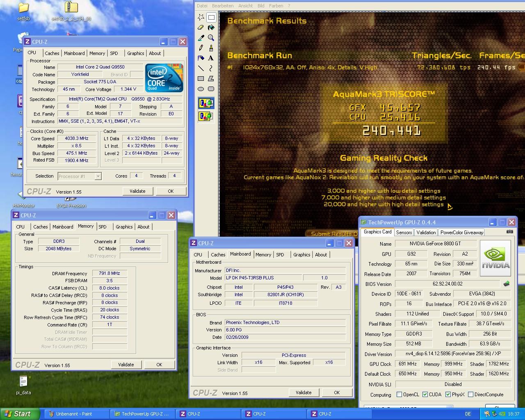Click Validate in the CPU-Z Memory window
Viewport: 525px width, 420px height.
126,365
